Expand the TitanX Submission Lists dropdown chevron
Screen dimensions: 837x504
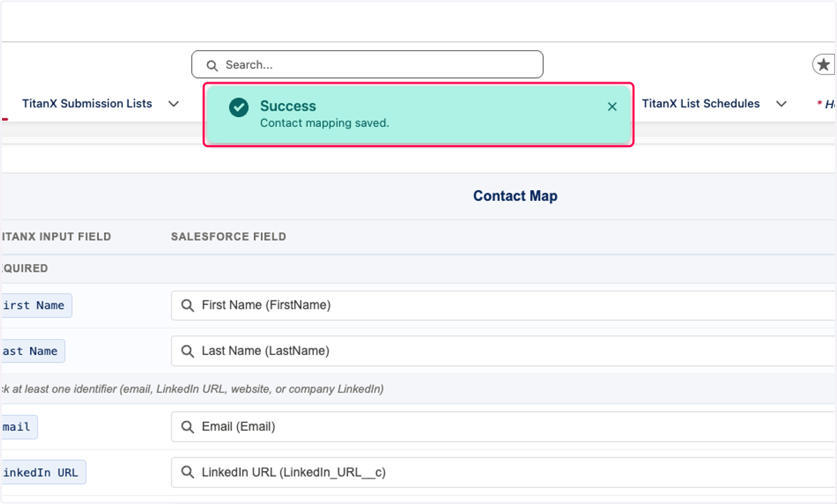pyautogui.click(x=174, y=104)
